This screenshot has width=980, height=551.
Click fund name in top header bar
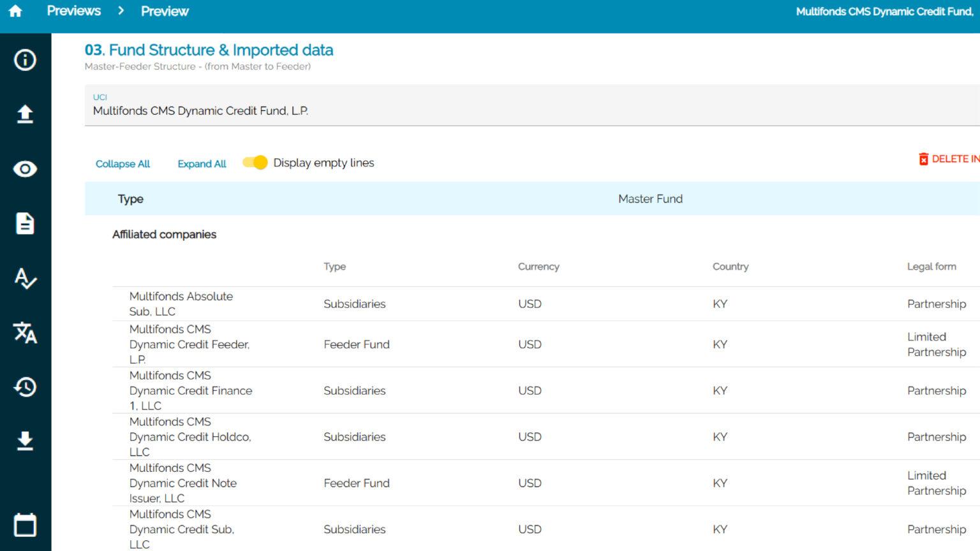(x=885, y=11)
